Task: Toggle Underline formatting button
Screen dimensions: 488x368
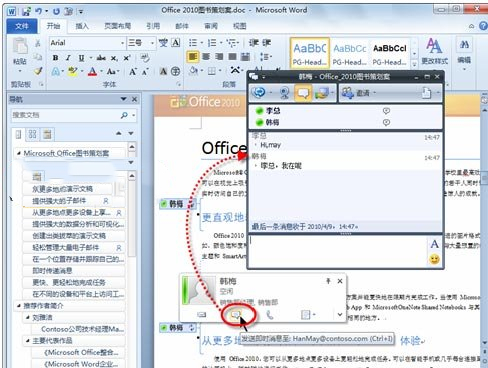Action: point(81,58)
